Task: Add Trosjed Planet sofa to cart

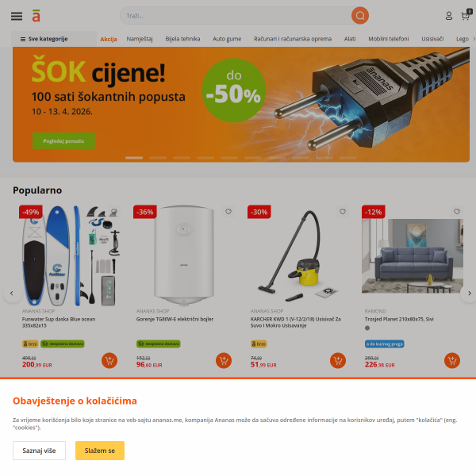Action: pyautogui.click(x=452, y=360)
